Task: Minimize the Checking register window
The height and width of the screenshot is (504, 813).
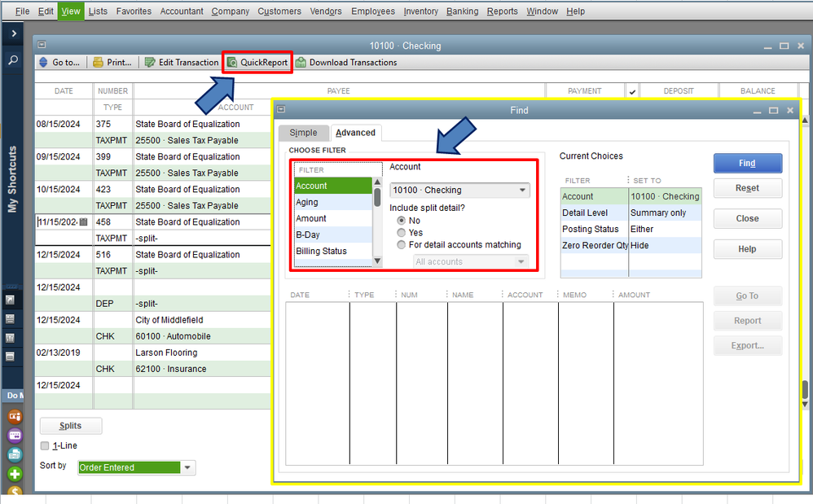Action: pos(768,46)
